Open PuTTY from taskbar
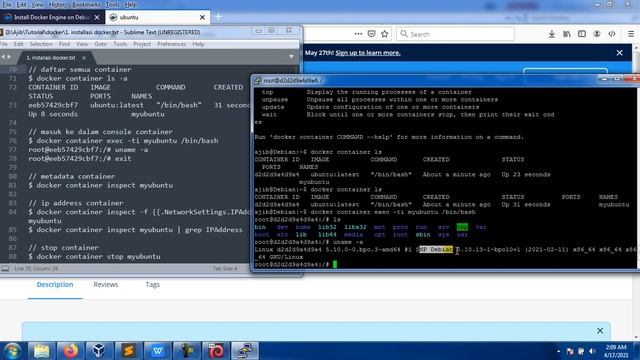Image resolution: width=640 pixels, height=360 pixels. click(x=245, y=351)
